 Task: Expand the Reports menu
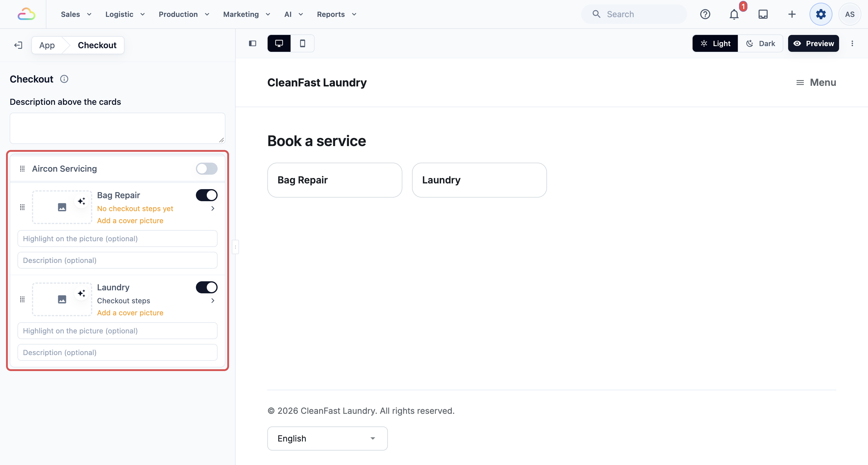(x=336, y=14)
